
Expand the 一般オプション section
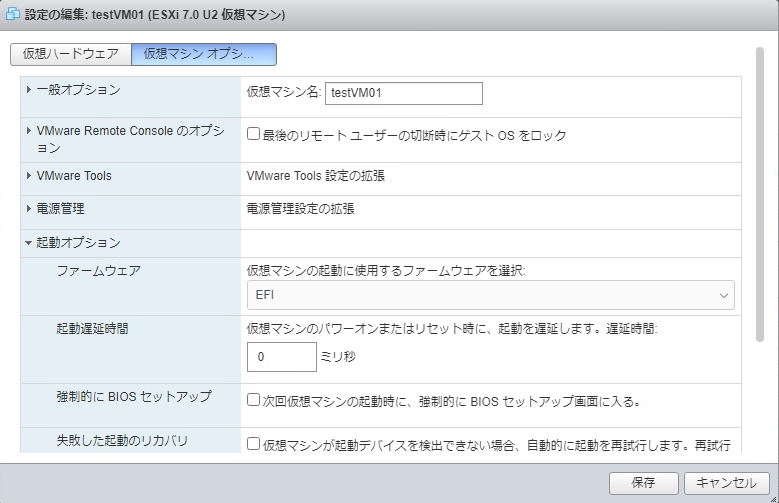[x=78, y=90]
